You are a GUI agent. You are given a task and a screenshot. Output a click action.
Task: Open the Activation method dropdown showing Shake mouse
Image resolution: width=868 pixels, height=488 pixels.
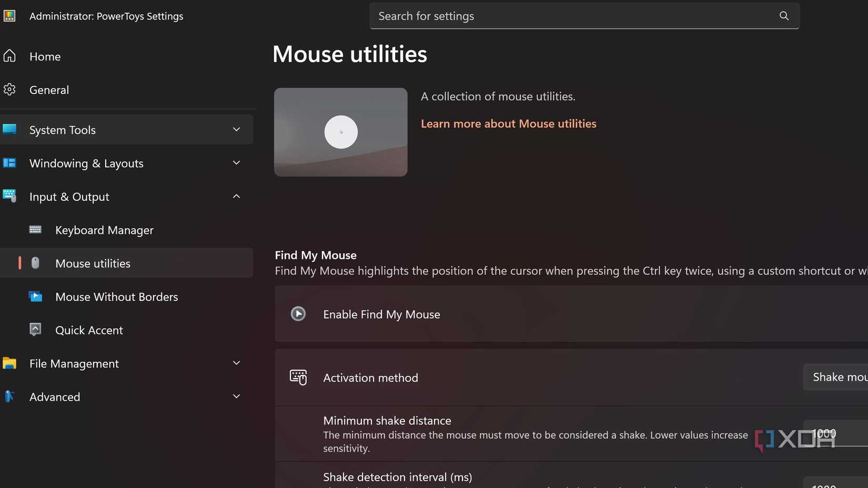pyautogui.click(x=839, y=377)
